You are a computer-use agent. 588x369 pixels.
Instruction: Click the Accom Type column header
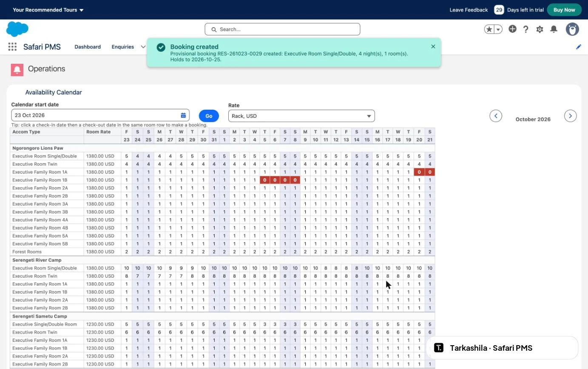[x=26, y=132]
